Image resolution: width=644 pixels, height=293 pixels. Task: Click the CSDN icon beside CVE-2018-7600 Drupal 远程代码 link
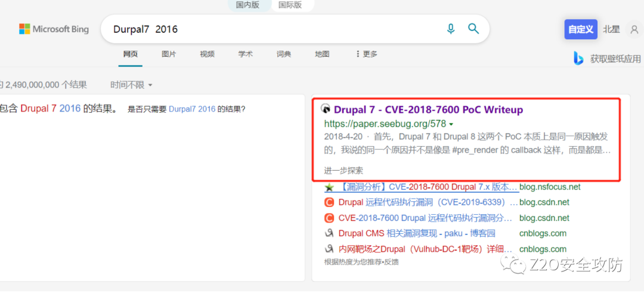[x=329, y=218]
